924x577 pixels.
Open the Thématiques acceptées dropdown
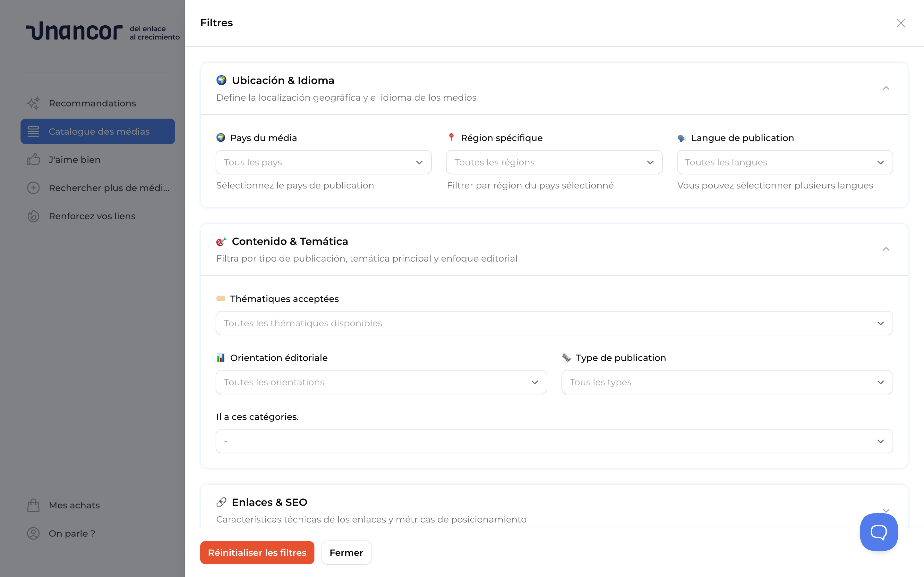(554, 323)
